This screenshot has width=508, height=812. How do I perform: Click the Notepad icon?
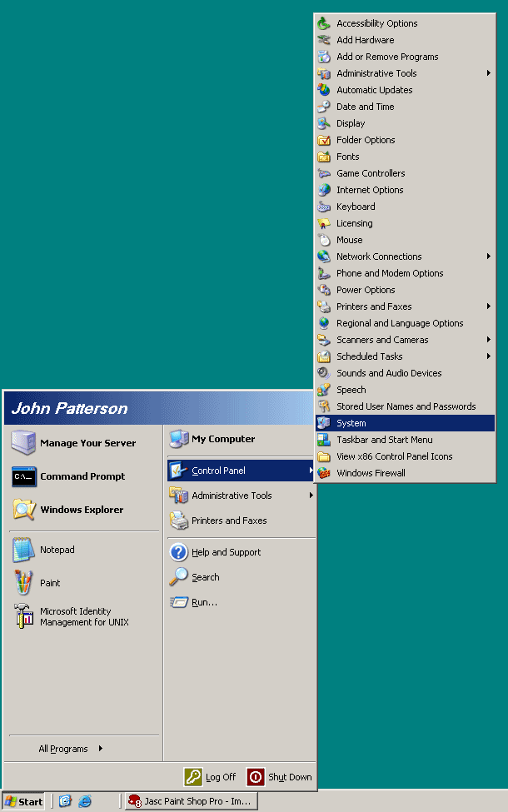pyautogui.click(x=24, y=550)
